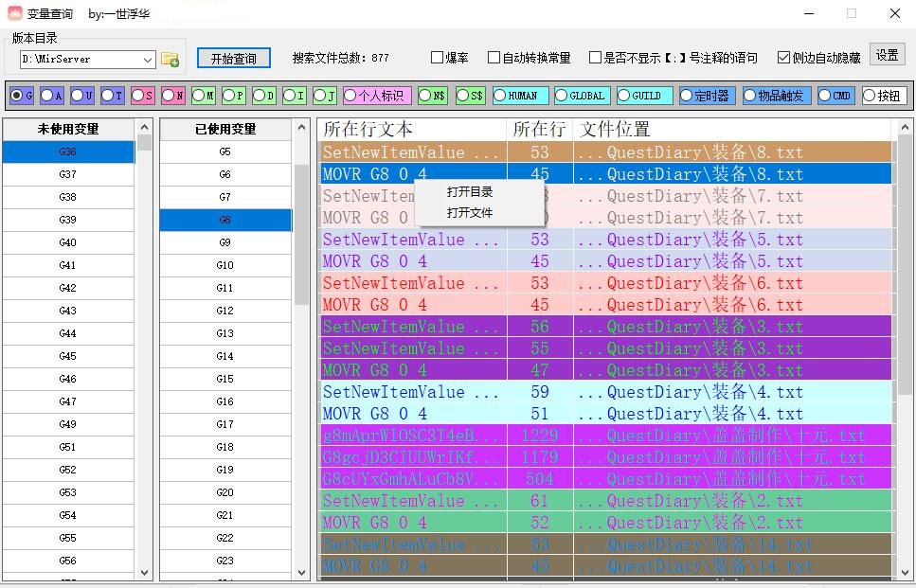916x588 pixels.
Task: Click the used variables list scrollbar thumb
Action: [x=301, y=234]
